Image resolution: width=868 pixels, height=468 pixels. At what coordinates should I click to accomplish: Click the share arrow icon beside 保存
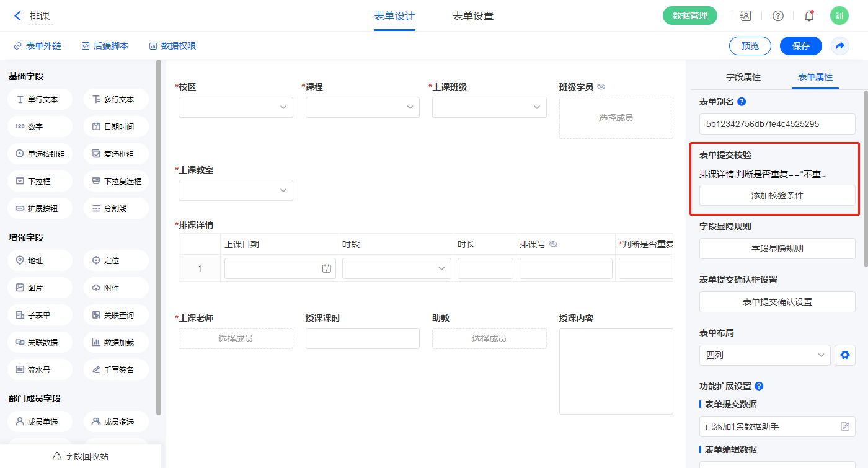[840, 46]
